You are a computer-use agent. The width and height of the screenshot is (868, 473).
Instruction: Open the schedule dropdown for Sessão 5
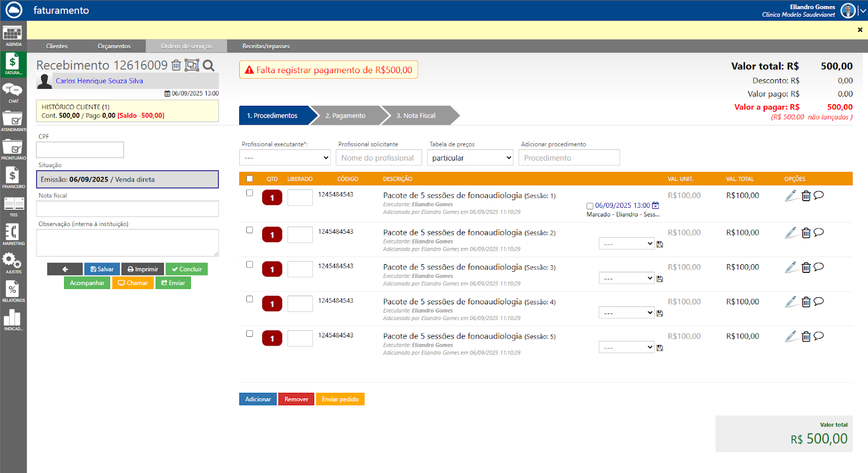pyautogui.click(x=627, y=347)
